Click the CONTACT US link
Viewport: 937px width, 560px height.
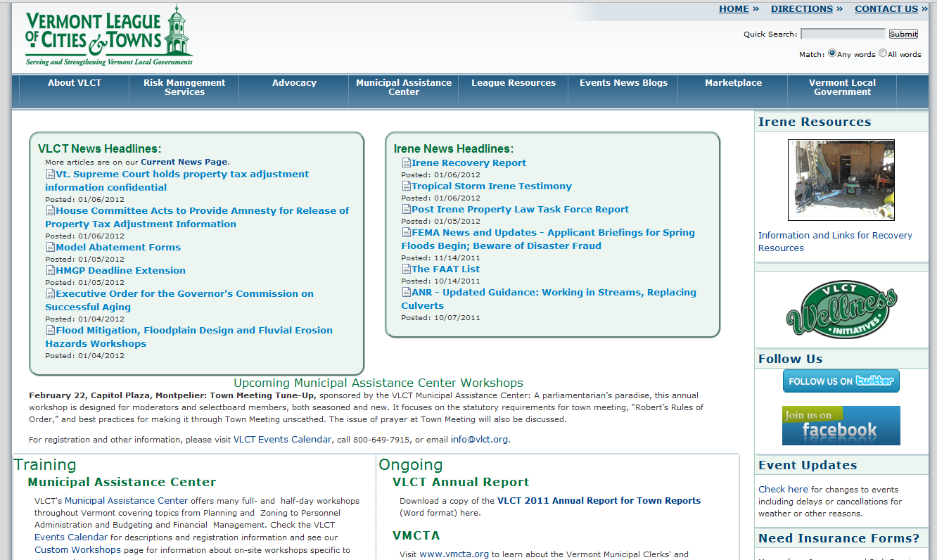click(x=886, y=9)
